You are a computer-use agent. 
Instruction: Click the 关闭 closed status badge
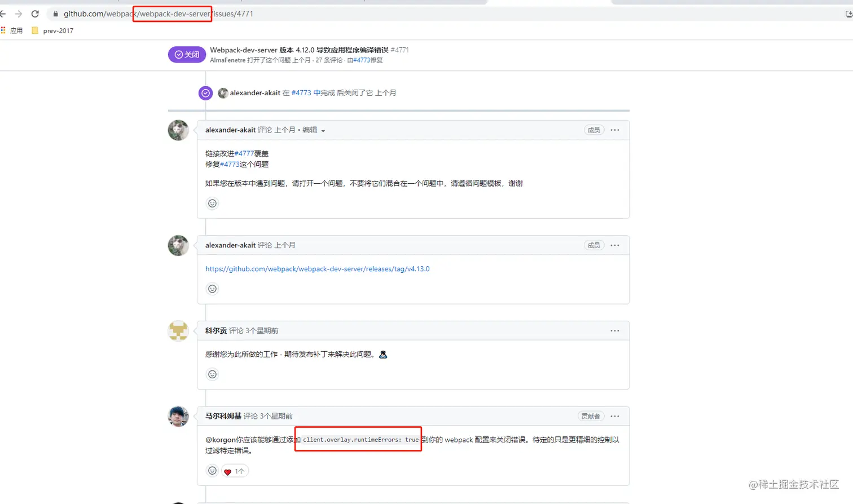tap(186, 54)
